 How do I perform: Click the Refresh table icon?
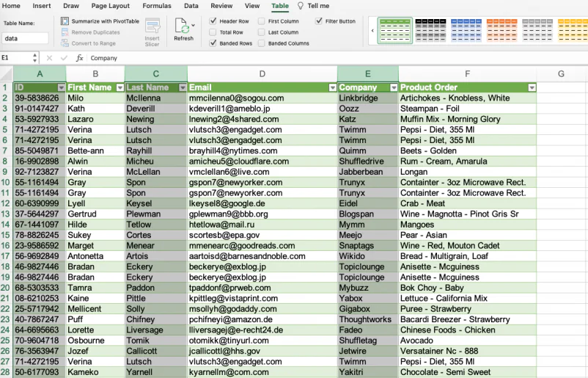click(182, 26)
